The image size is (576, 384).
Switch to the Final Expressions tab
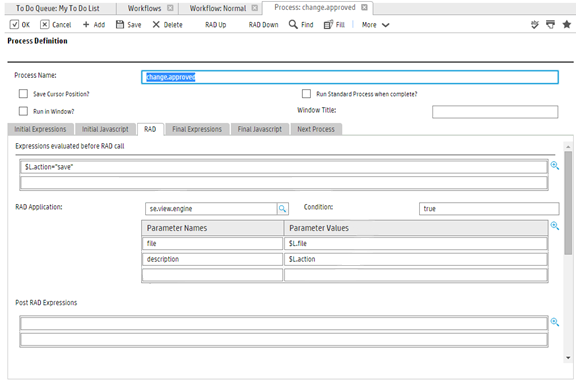coord(197,129)
